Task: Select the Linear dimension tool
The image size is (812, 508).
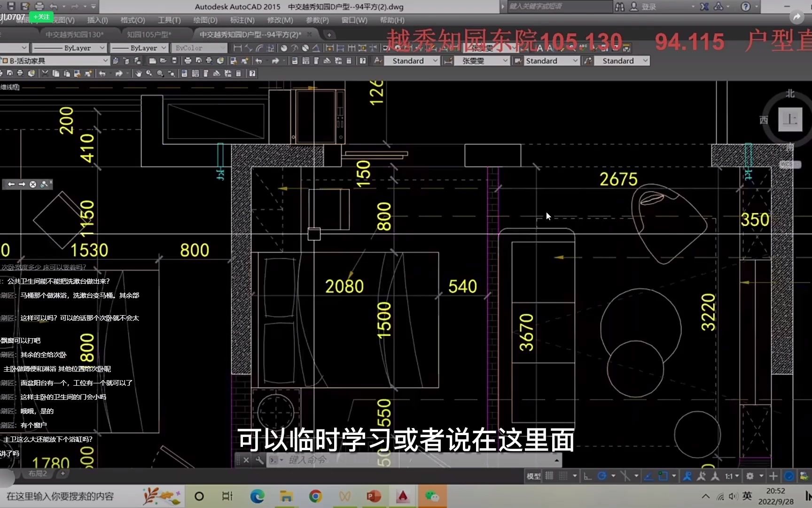Action: [x=237, y=48]
